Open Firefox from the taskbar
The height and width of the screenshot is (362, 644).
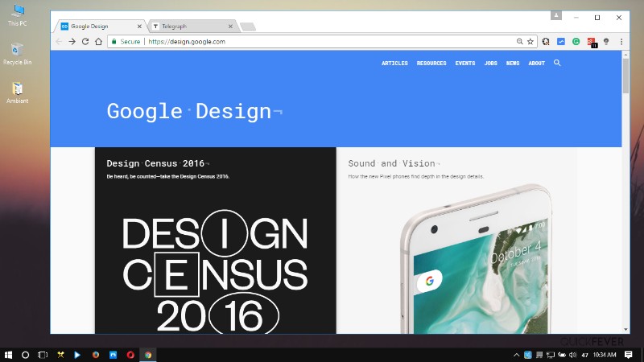(95, 355)
